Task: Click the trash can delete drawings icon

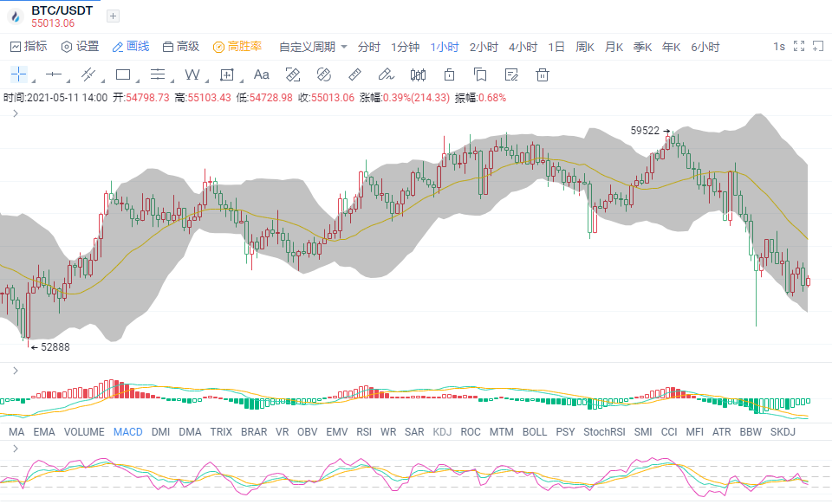Action: point(543,74)
